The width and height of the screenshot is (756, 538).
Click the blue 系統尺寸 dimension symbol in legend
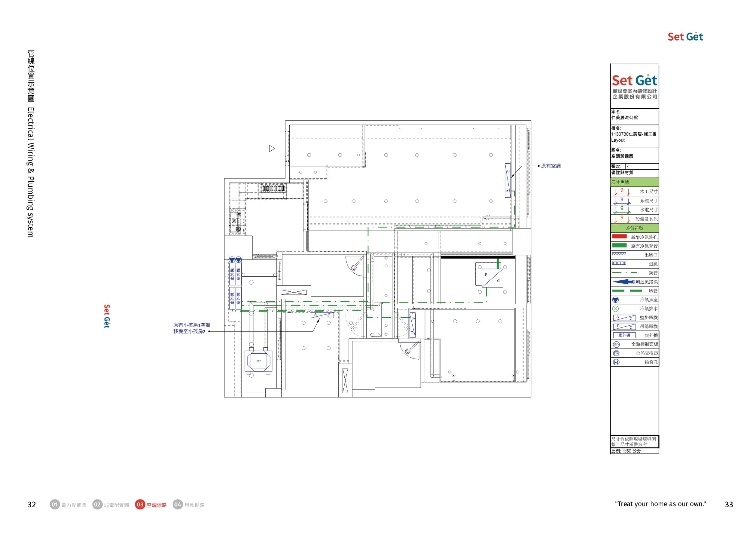point(622,200)
